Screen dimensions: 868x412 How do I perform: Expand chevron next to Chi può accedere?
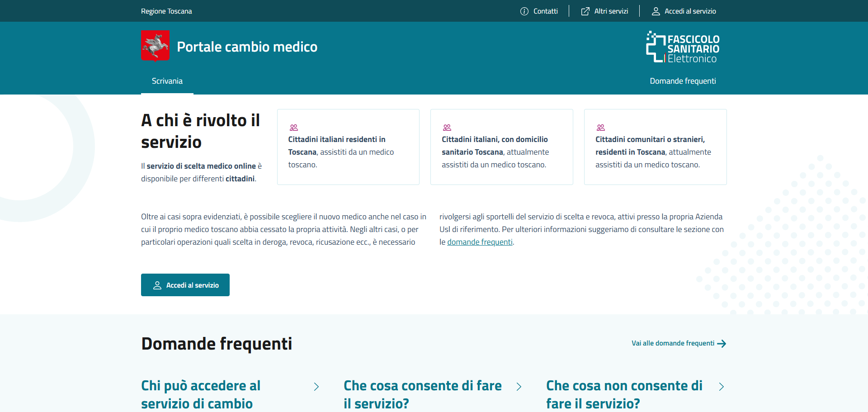[316, 387]
